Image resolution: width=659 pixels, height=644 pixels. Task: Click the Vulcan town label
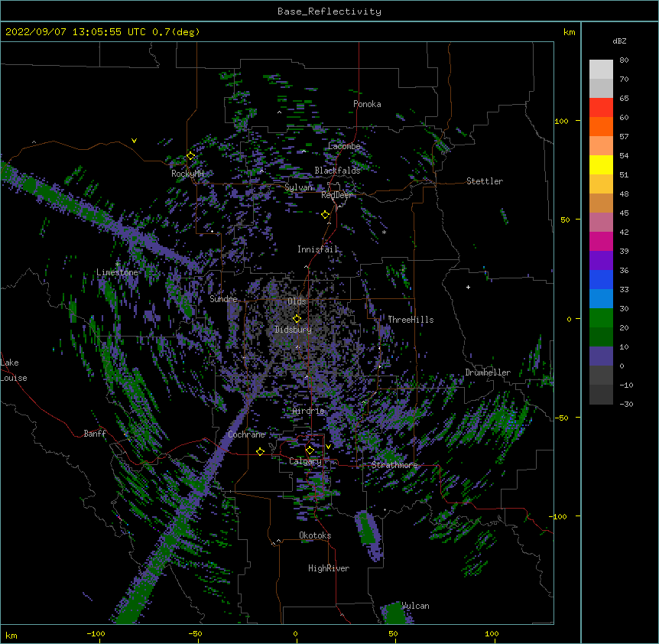tap(416, 606)
